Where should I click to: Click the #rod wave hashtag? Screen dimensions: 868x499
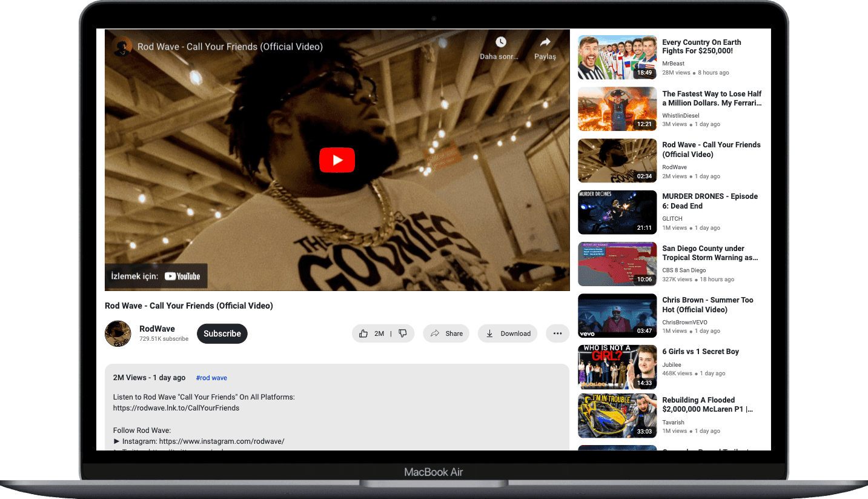[x=211, y=378]
